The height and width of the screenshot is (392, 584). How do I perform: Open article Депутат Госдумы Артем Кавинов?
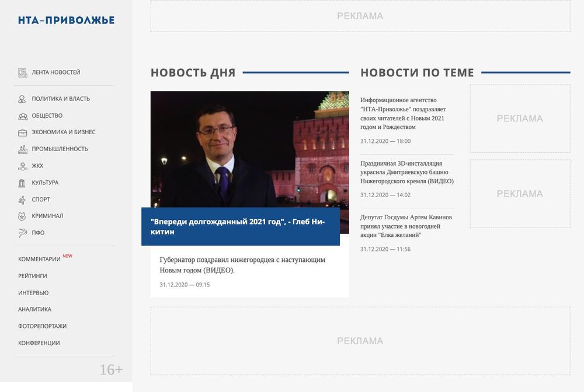(406, 226)
